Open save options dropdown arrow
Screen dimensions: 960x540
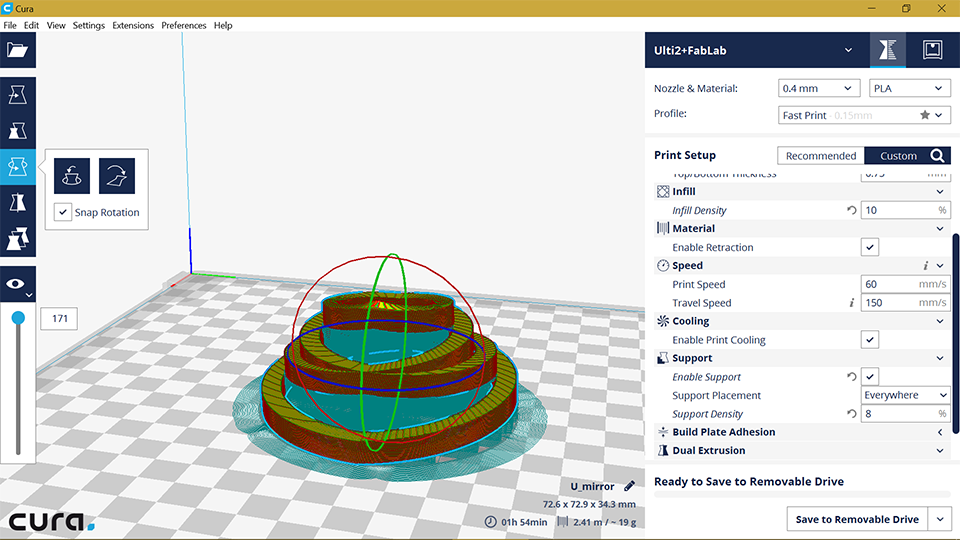coord(940,519)
